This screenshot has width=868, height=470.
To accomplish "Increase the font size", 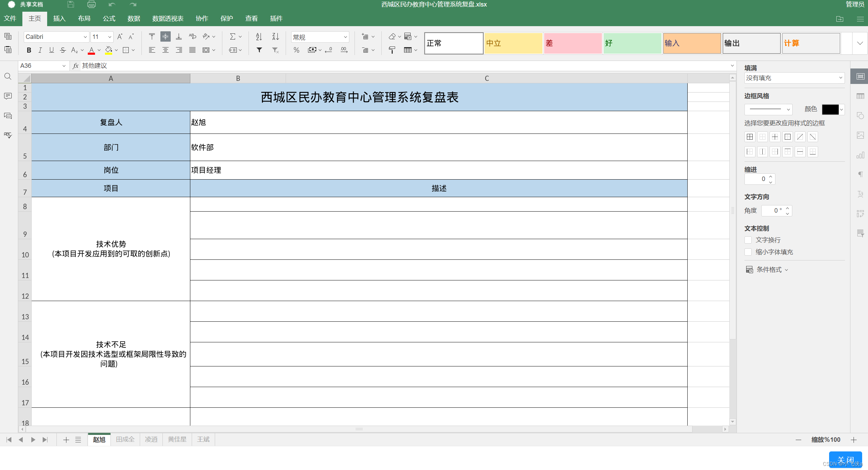I will [x=120, y=37].
